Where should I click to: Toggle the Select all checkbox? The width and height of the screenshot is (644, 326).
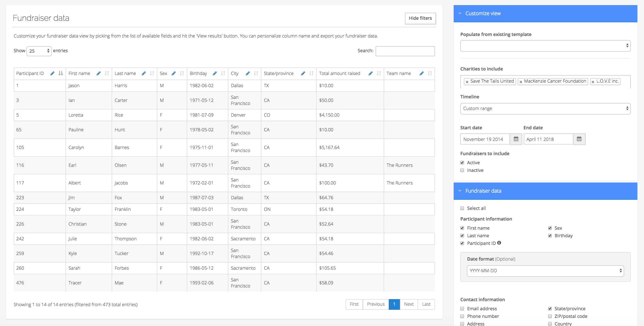[x=462, y=208]
